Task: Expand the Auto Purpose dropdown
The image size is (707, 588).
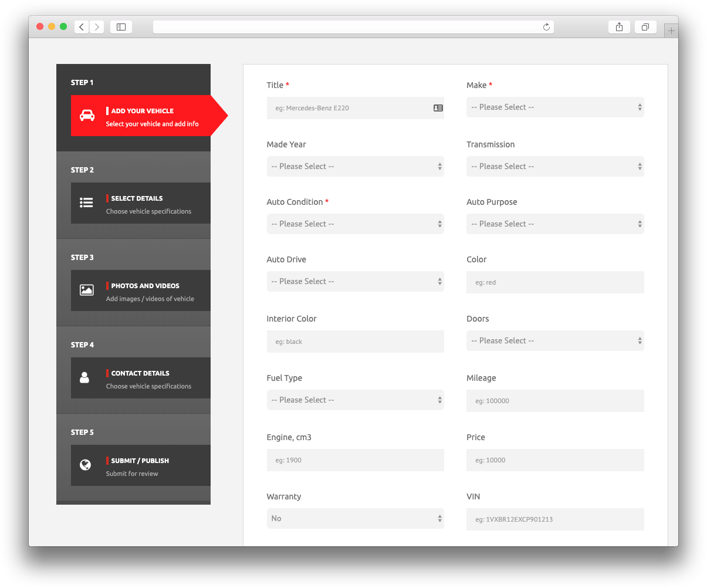Action: [x=555, y=224]
